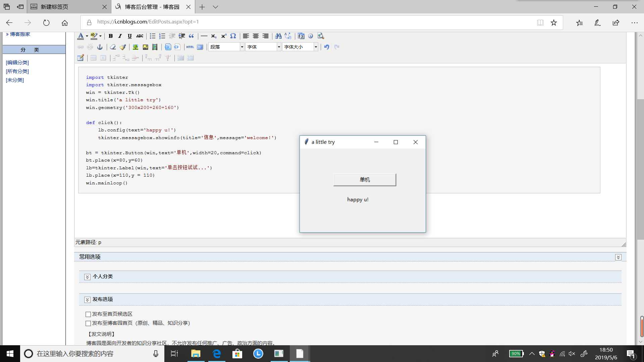Insert an ordered numbered list
The image size is (644, 362).
(x=162, y=36)
